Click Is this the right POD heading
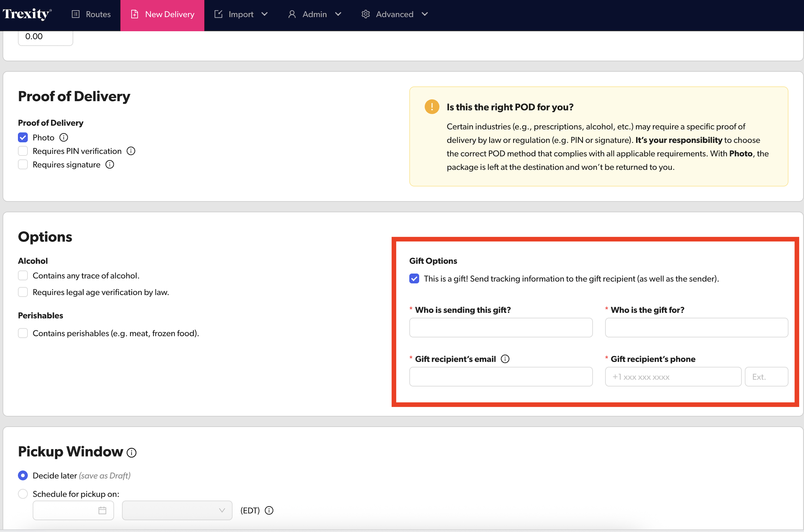 510,107
